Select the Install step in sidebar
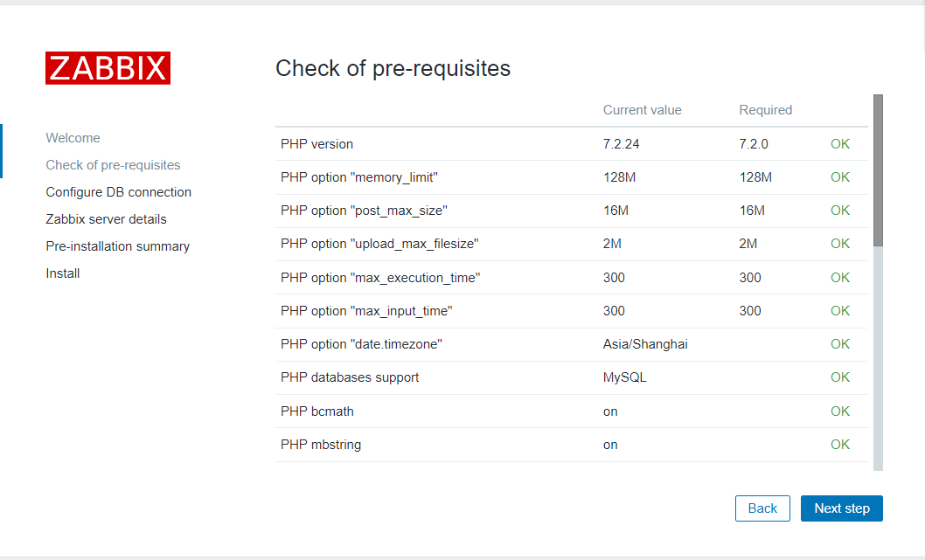The image size is (925, 560). point(63,273)
